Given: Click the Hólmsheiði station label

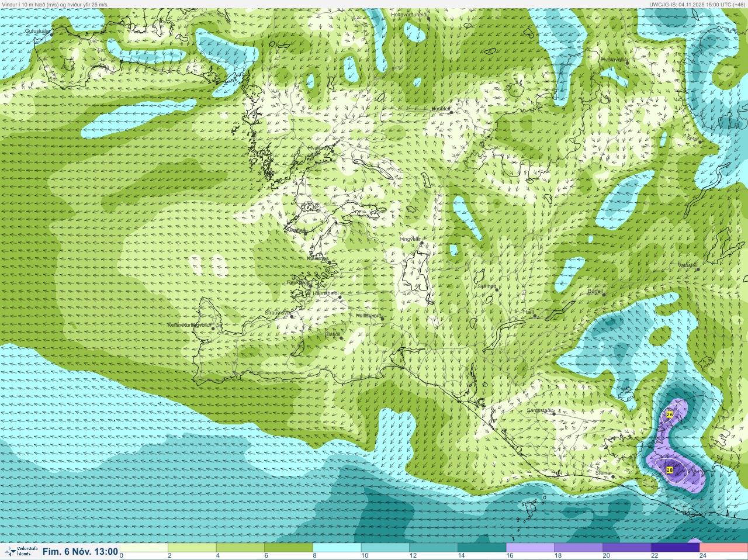Looking at the screenshot, I should tap(325, 293).
